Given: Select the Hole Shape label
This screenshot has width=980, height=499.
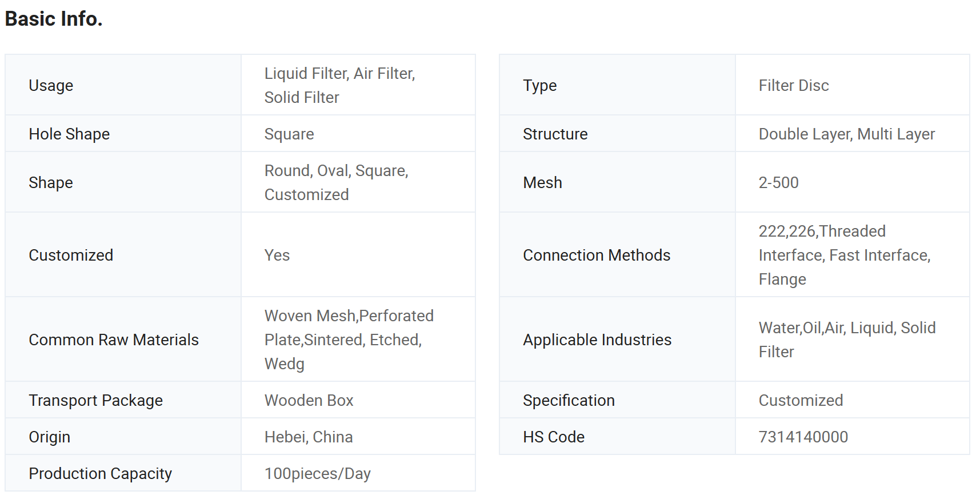Looking at the screenshot, I should [x=69, y=134].
